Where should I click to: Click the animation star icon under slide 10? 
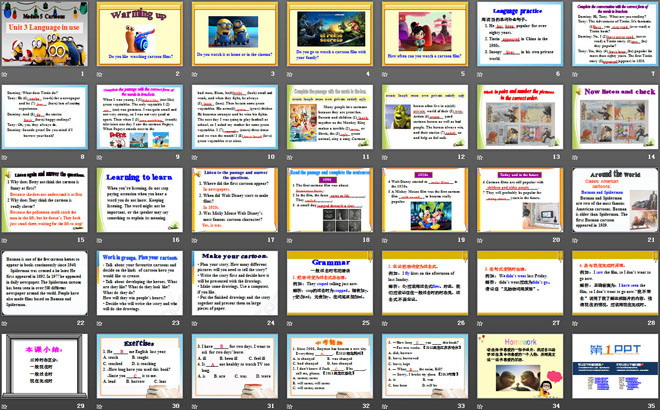click(x=195, y=157)
